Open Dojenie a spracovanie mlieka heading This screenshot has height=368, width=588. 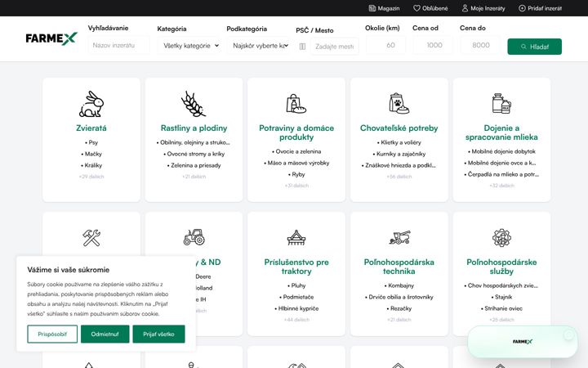point(501,132)
